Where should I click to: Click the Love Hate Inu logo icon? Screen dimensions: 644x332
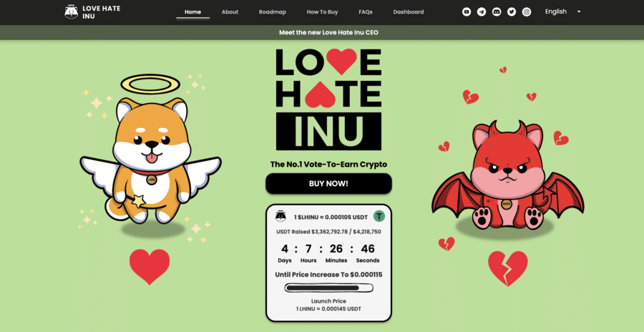click(x=72, y=12)
